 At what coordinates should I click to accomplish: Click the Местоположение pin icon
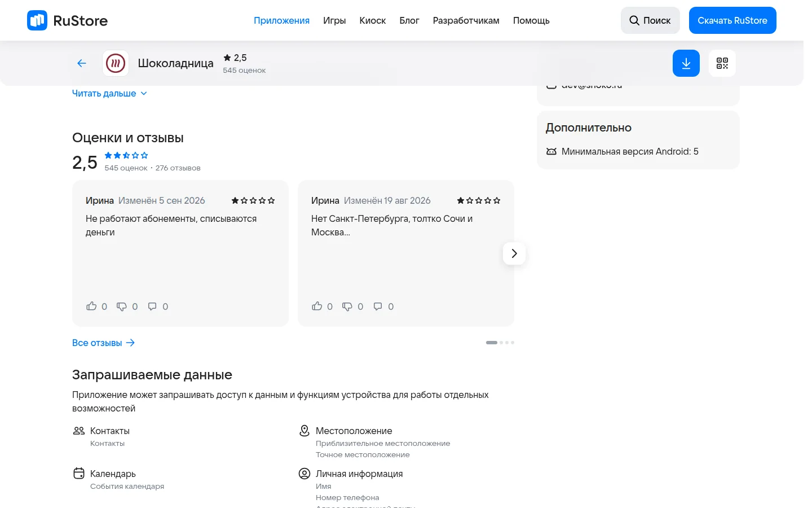(x=304, y=431)
